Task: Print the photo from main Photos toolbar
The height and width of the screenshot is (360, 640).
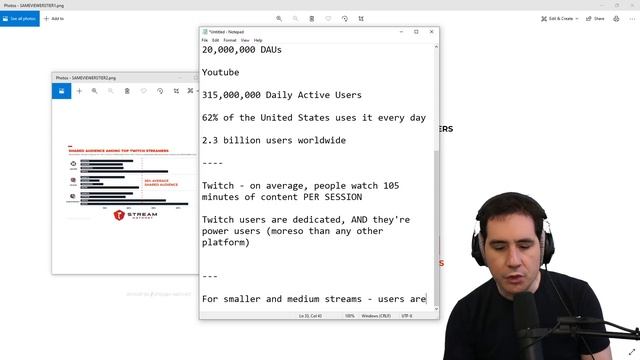Action: click(616, 19)
